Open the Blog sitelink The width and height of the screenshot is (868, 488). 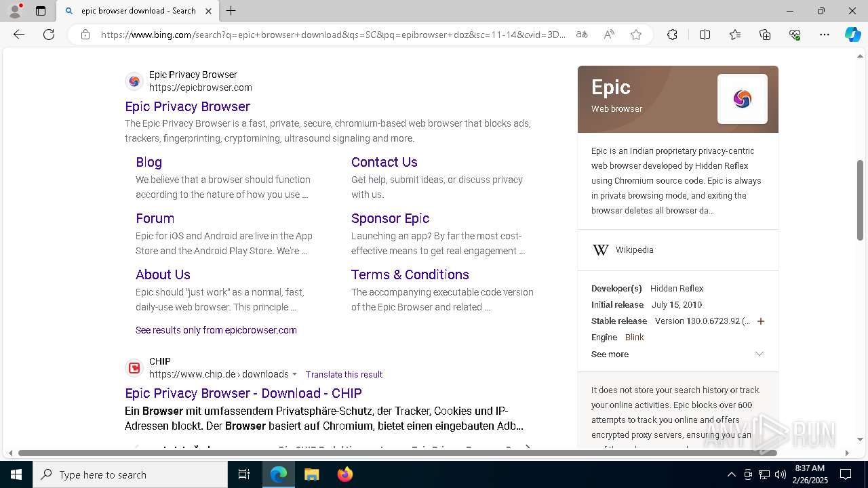(149, 162)
